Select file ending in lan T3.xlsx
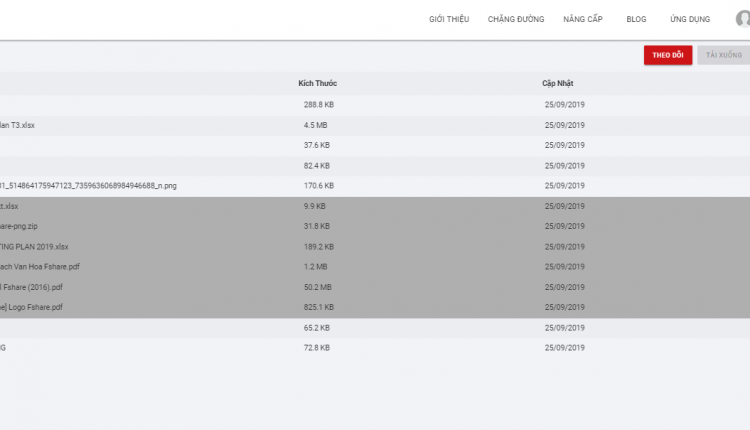Viewport: 750px width, 430px height. click(17, 125)
